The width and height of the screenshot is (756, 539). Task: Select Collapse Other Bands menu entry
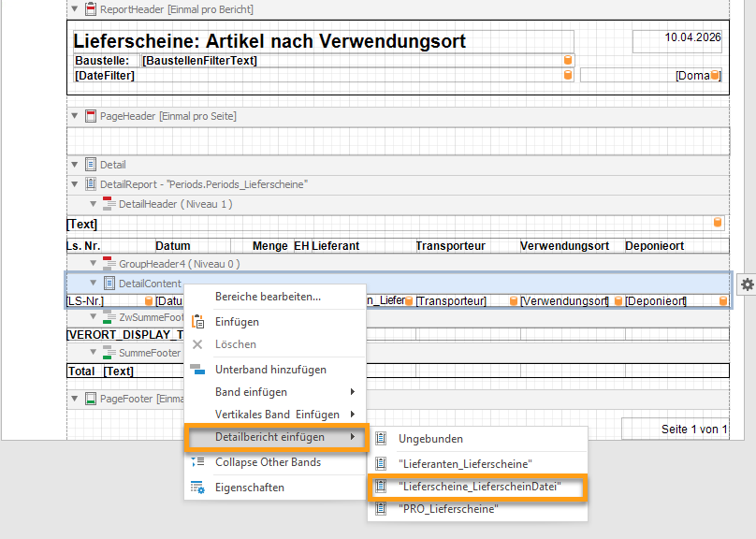click(x=275, y=462)
